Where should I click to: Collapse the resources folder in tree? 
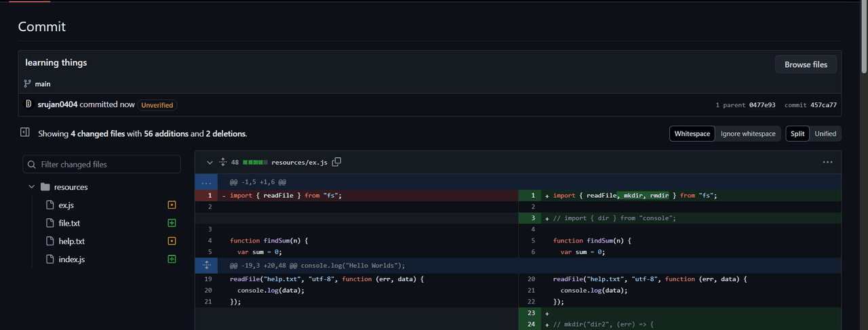point(31,187)
